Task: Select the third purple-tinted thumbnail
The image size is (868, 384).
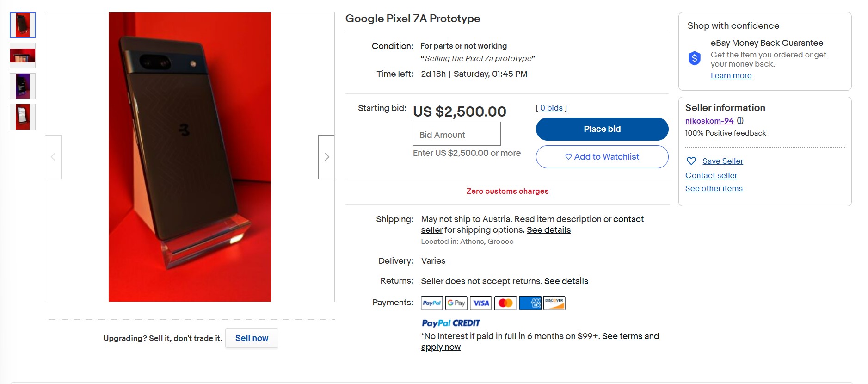Action: 23,86
